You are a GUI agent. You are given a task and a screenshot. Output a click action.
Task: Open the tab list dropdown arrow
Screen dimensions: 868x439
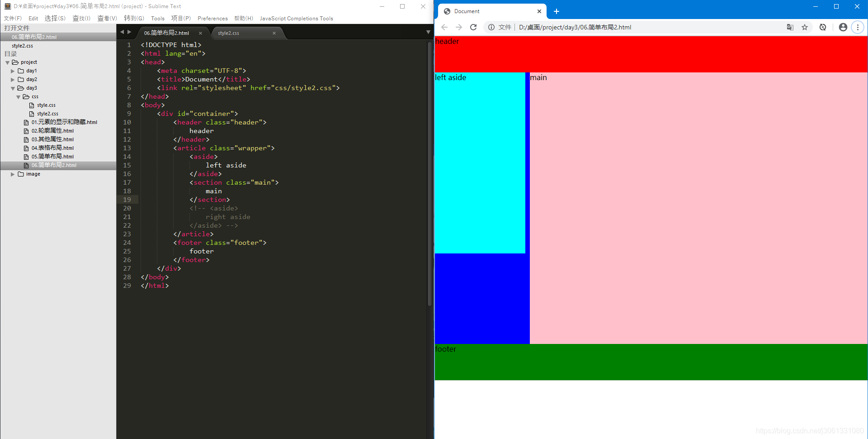(428, 32)
